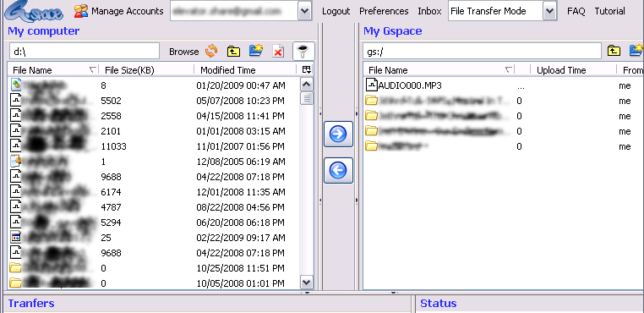Select the local file sized 6174 KB

pyautogui.click(x=154, y=192)
